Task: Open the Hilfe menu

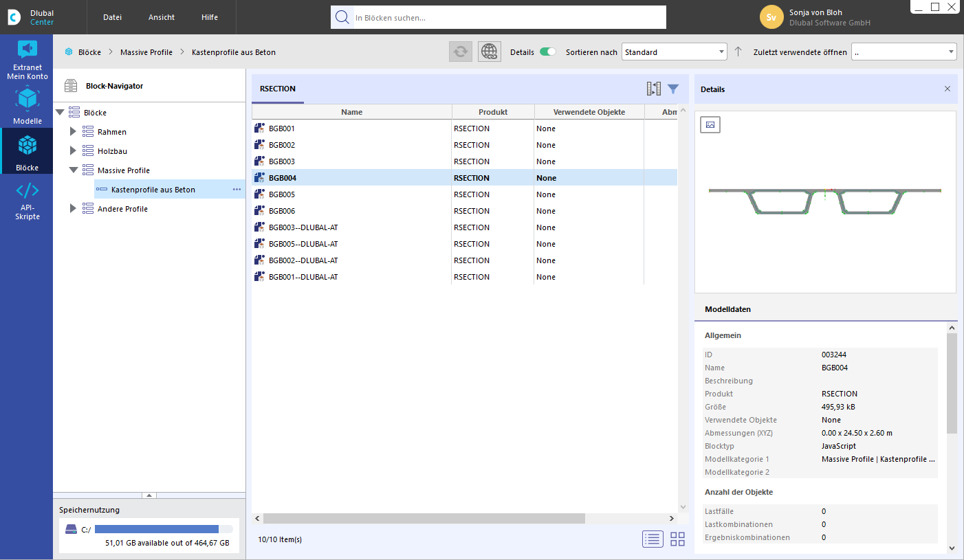Action: [210, 17]
